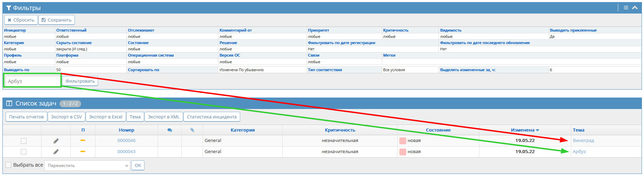Viewport: 644px width, 176px height.
Task: Click the attachments paperclip column icon
Action: click(x=192, y=130)
